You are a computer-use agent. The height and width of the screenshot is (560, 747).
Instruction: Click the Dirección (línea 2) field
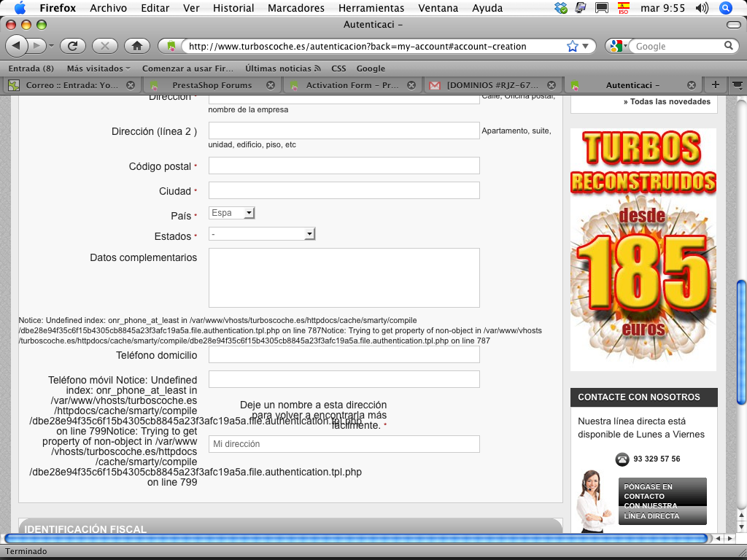click(x=344, y=131)
